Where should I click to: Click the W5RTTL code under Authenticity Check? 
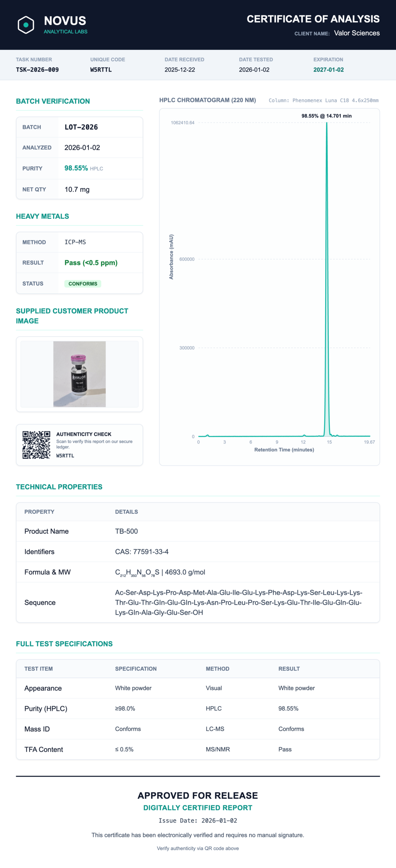[65, 456]
